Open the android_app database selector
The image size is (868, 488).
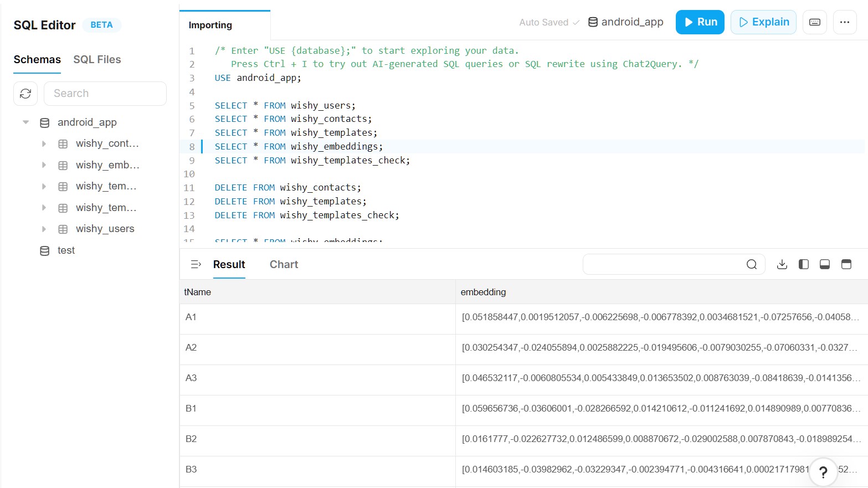[626, 22]
